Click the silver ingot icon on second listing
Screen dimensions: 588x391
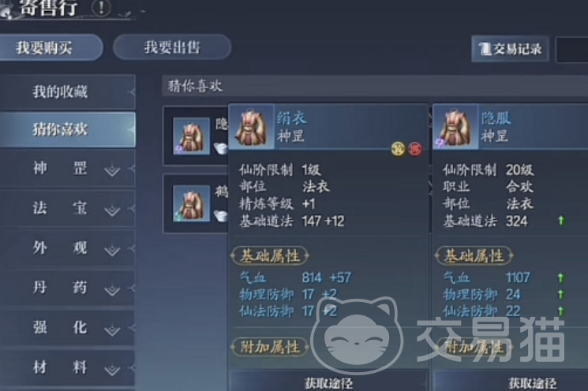tap(221, 216)
